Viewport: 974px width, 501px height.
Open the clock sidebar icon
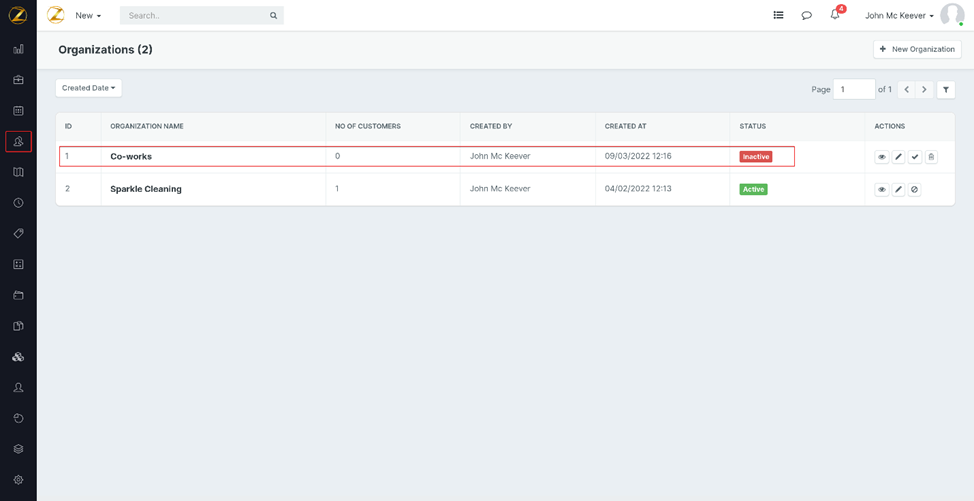(18, 202)
